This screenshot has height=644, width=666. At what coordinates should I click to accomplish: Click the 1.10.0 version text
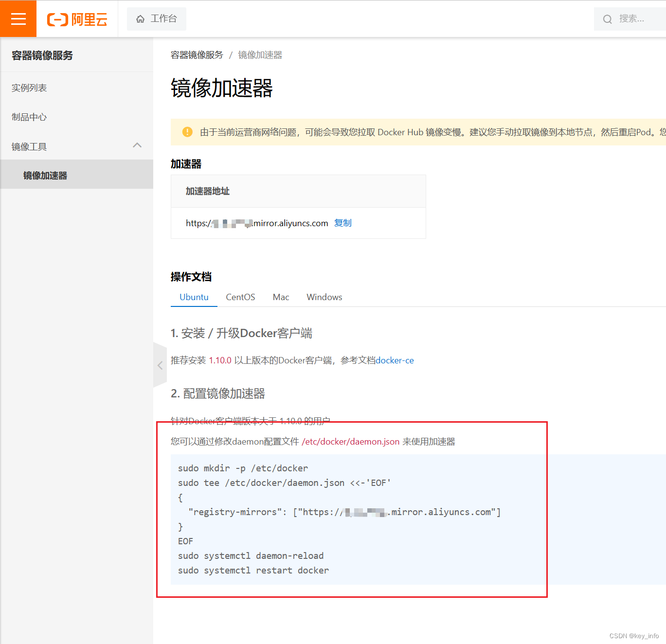click(220, 360)
